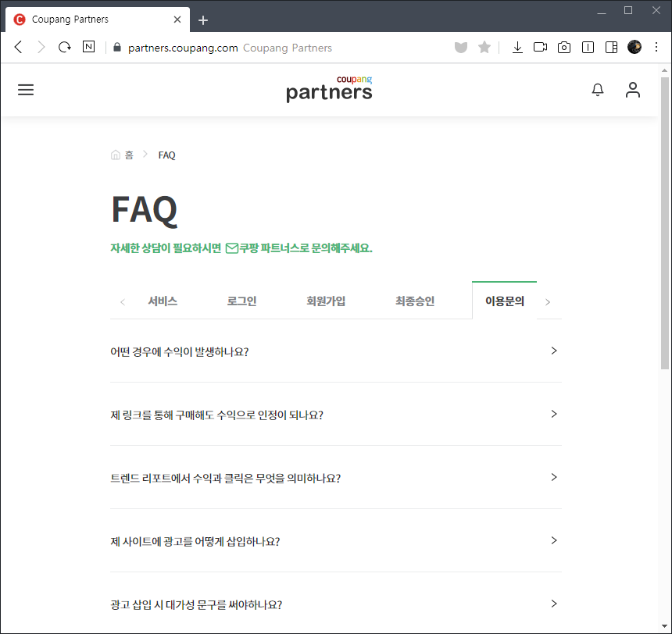
Task: View site security lock info
Action: pyautogui.click(x=117, y=47)
